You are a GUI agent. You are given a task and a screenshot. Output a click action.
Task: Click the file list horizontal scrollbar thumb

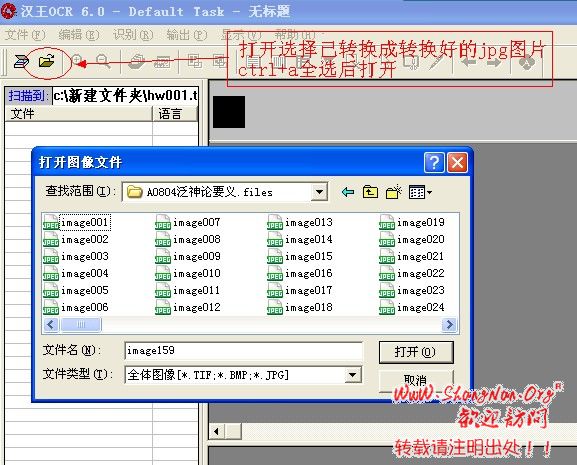tap(81, 324)
